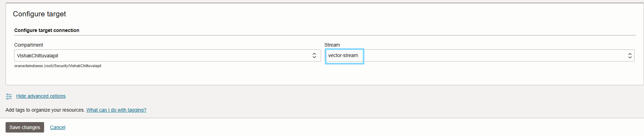Open 'What can I do with tagging?' help

click(116, 110)
